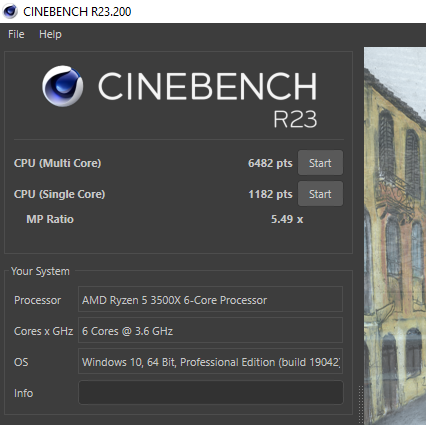Click the CINEBENCH R23.200 title text
Screen dimensions: 426x425
click(77, 12)
